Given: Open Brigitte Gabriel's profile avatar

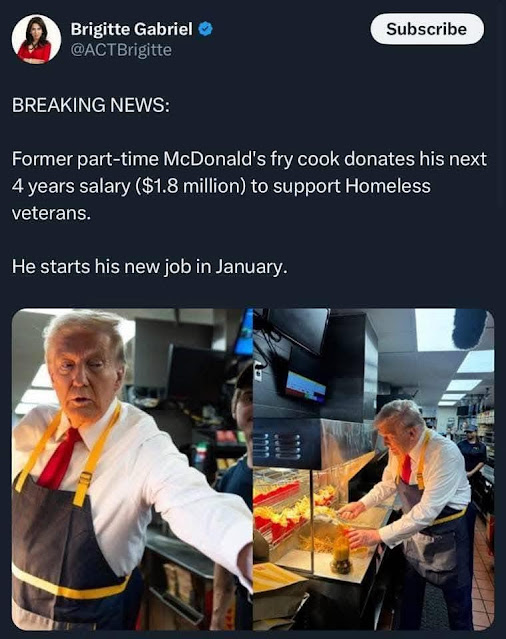Looking at the screenshot, I should click(36, 39).
